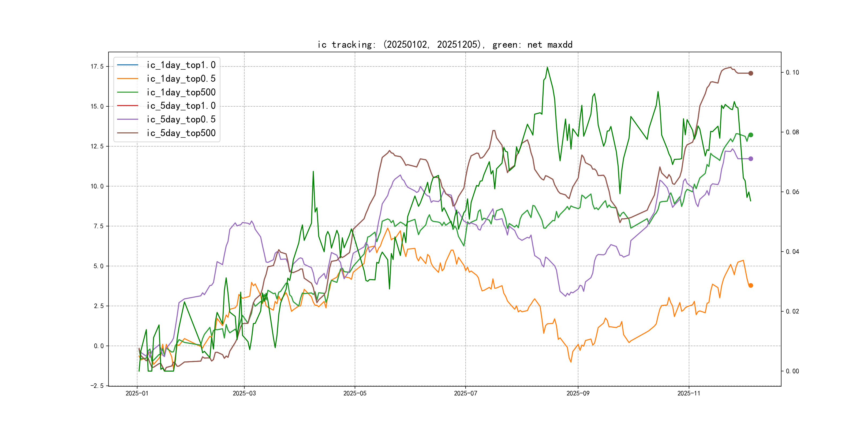Click the 2025-11 x-axis tick label

(x=689, y=393)
